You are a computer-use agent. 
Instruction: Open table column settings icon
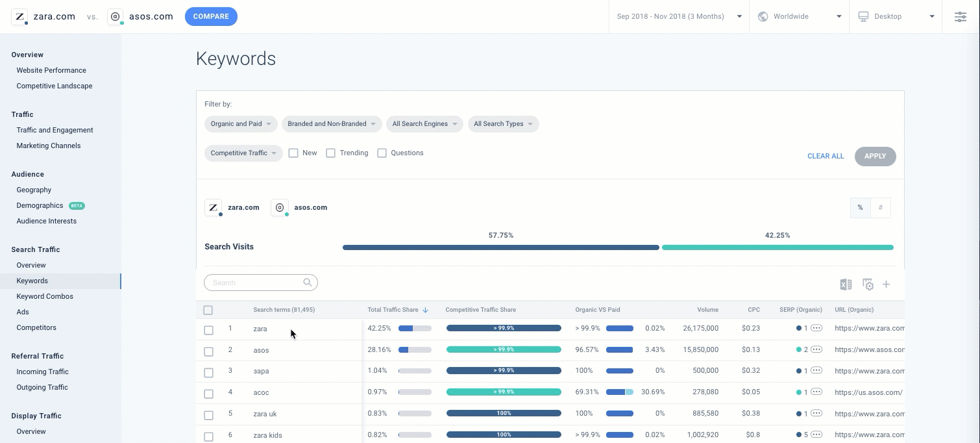(868, 285)
